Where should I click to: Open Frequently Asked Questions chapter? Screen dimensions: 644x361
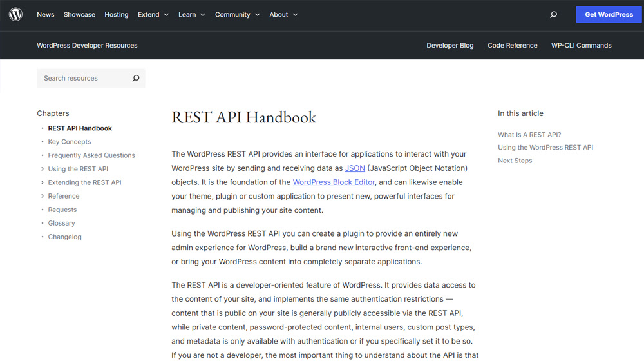(91, 155)
